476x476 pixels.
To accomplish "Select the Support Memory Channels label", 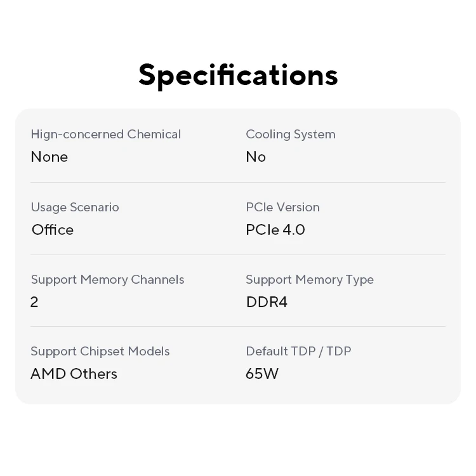I will 107,280.
